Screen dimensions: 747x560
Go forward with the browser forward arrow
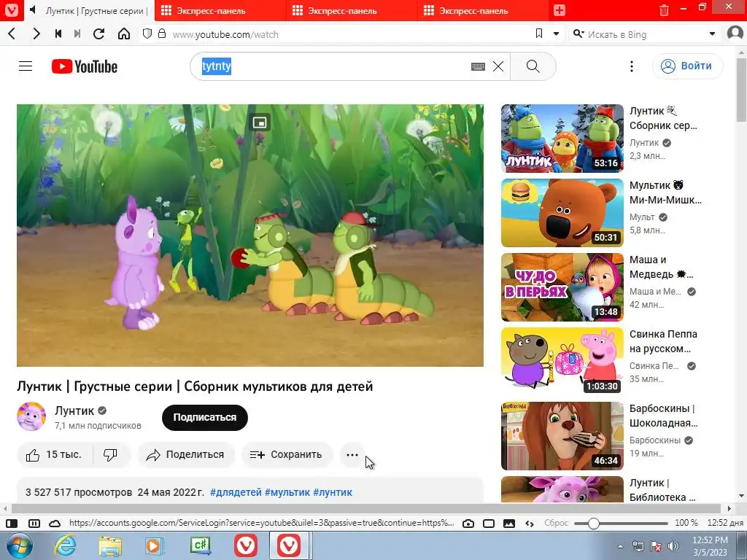36,34
